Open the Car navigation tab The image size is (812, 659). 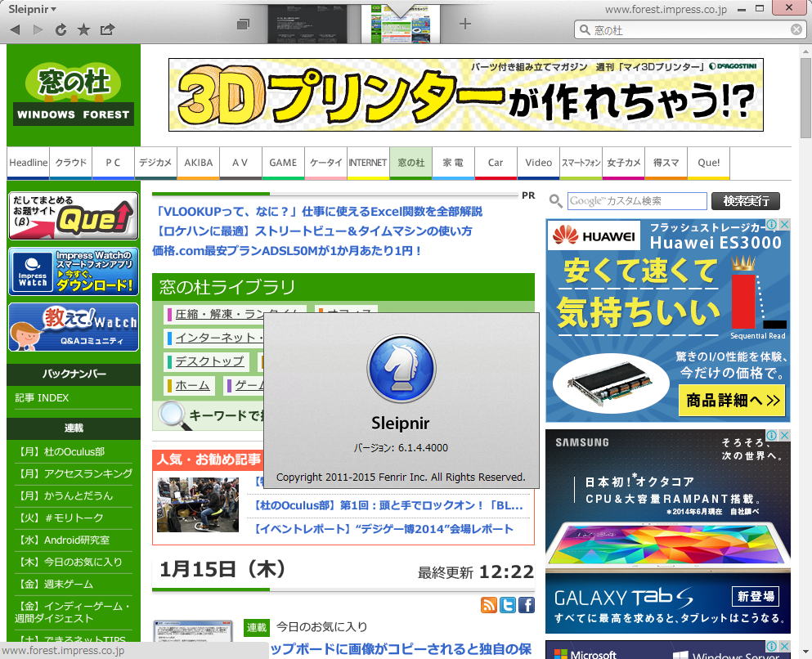(496, 163)
